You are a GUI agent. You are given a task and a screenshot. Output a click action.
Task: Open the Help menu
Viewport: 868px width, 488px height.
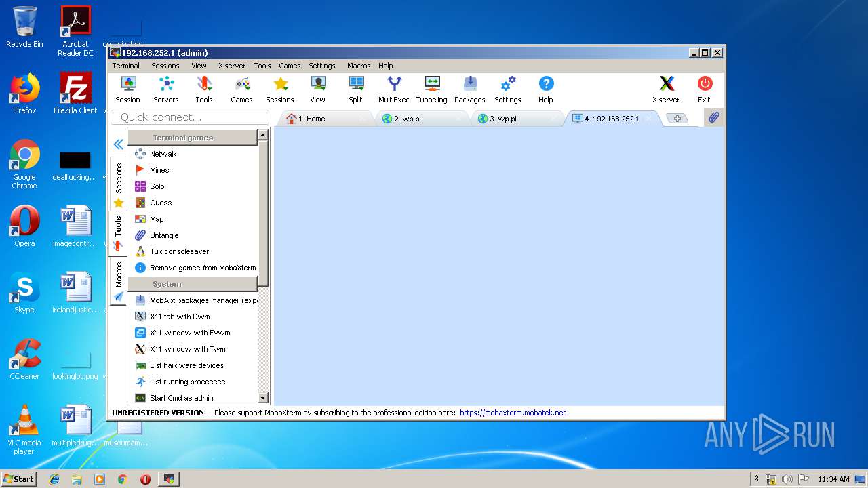pos(386,66)
